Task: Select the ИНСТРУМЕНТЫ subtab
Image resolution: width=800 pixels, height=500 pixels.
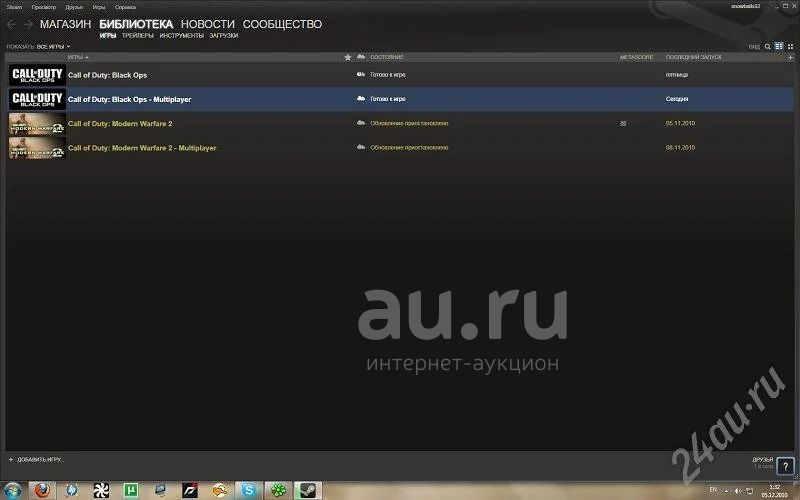Action: (x=182, y=36)
